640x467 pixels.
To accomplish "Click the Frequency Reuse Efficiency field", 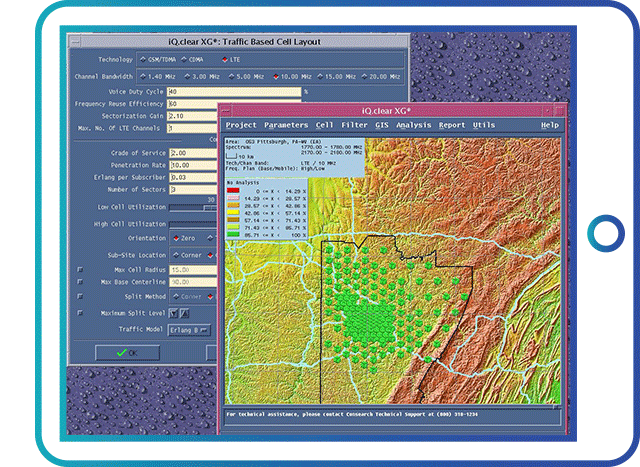I will pos(192,104).
